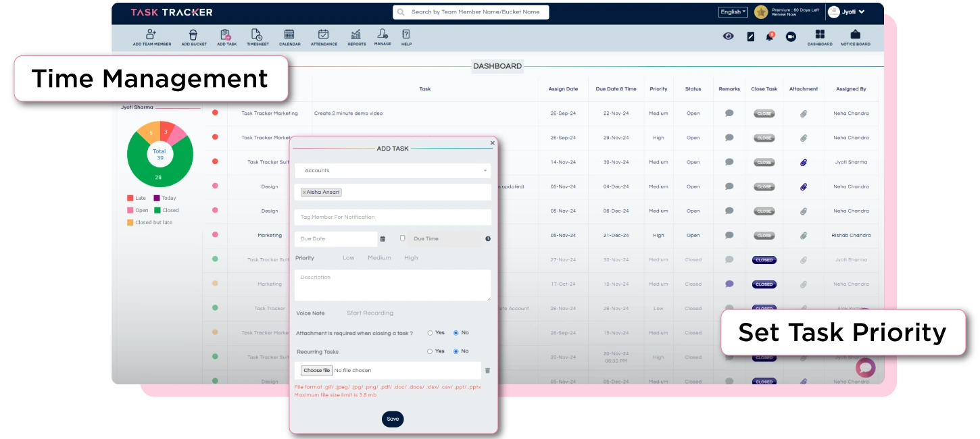
Task: Open the English language dropdown
Action: (x=733, y=11)
